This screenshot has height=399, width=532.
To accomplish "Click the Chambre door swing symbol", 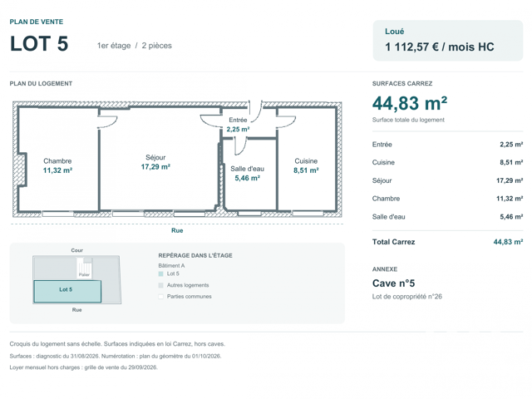I will pos(108,122).
